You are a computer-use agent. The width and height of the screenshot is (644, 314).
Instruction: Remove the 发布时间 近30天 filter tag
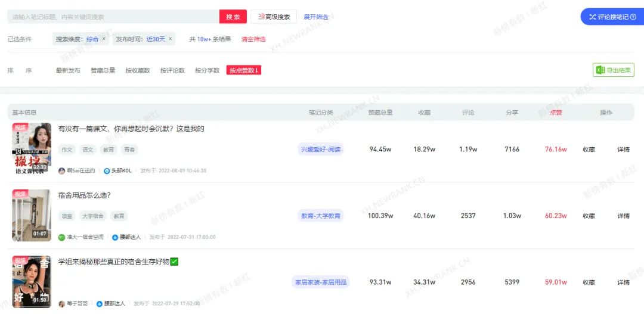pos(170,39)
